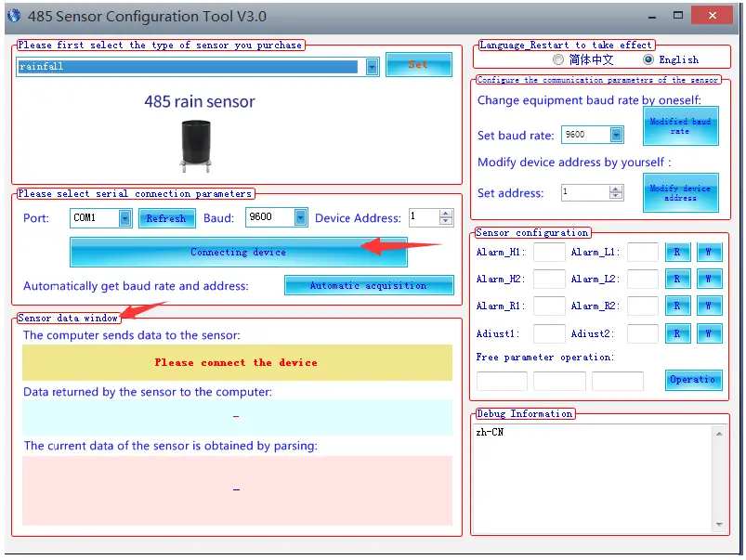This screenshot has width=746, height=560.
Task: Click the R icon next to Alarm_H1
Action: point(677,253)
